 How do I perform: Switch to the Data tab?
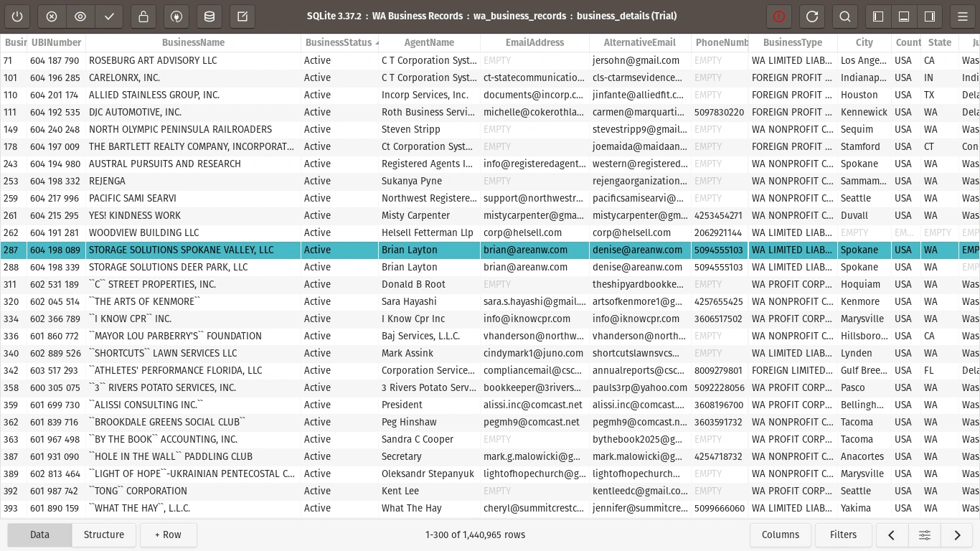tap(39, 534)
